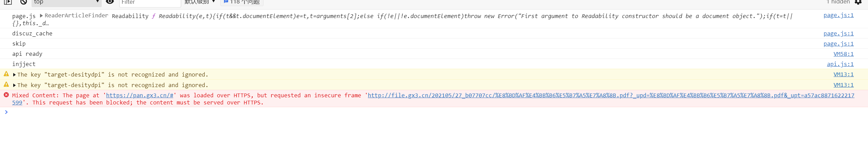Open the 默认级别 log level dropdown
Viewport: 868px width, 149px height.
coord(200,2)
